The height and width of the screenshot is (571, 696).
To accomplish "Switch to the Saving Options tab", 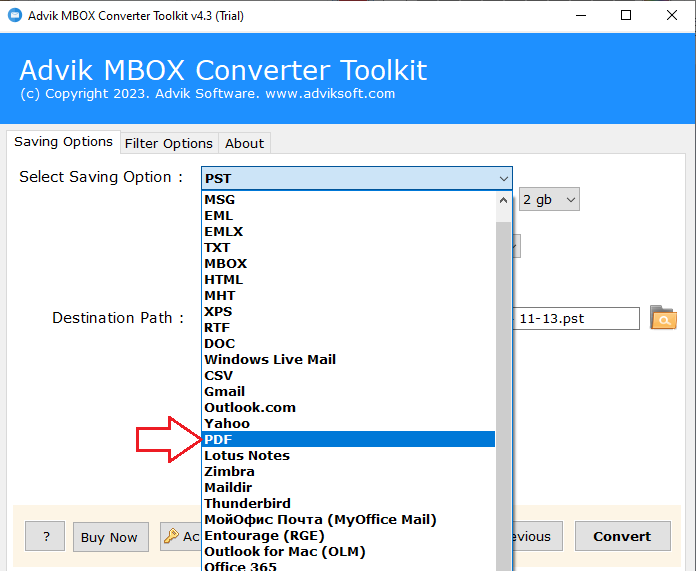I will point(63,142).
